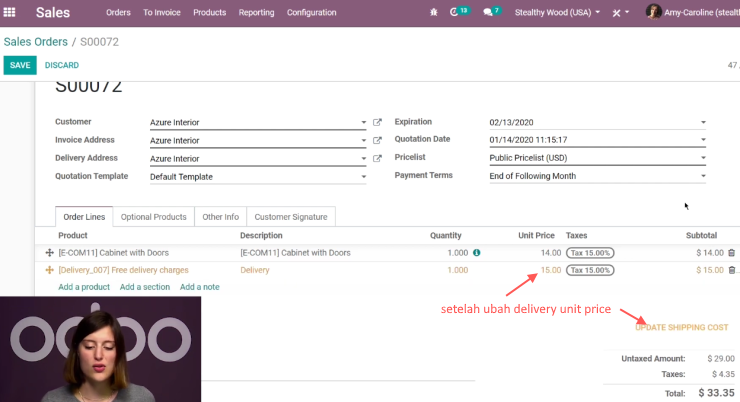Screen dimensions: 740x402
Task: Open the developer tools wrench icon
Action: tap(616, 13)
